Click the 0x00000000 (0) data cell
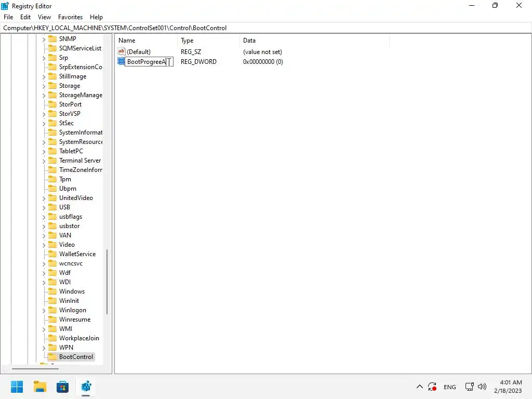This screenshot has height=399, width=532. pyautogui.click(x=263, y=62)
